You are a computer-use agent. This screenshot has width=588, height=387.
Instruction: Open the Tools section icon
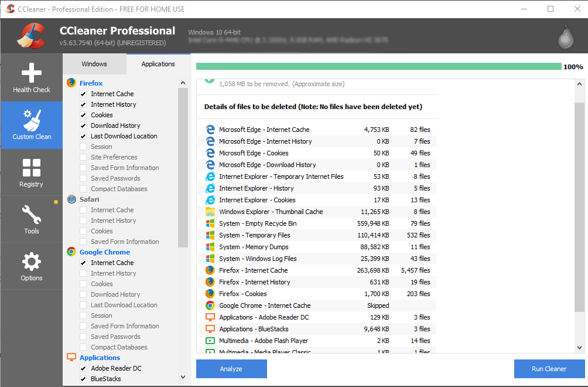click(31, 219)
